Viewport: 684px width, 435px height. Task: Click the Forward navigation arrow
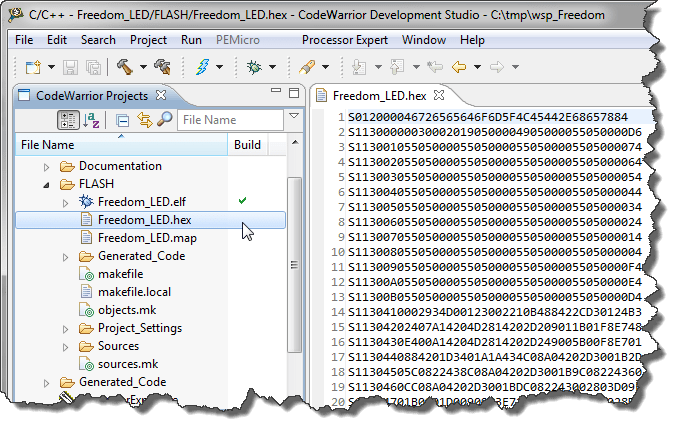point(497,67)
